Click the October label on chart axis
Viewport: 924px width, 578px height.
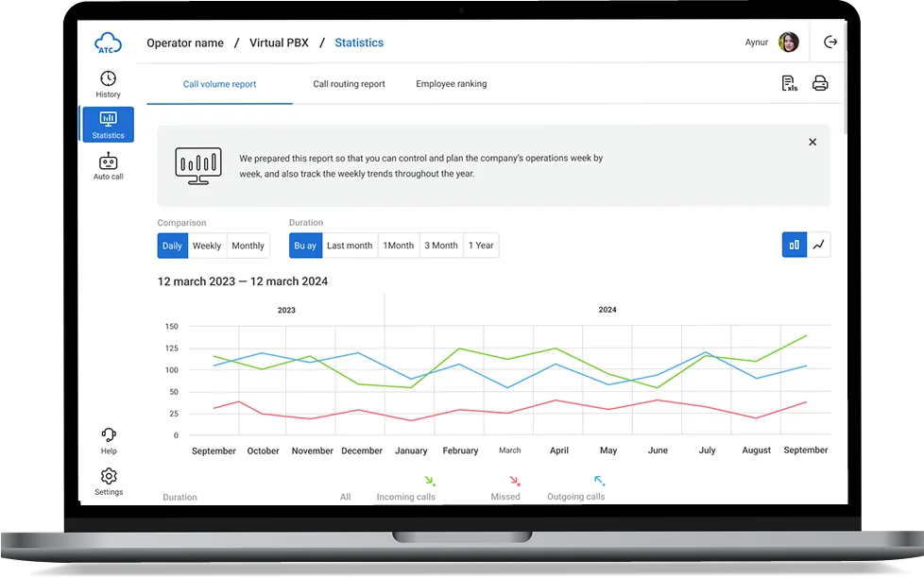(x=263, y=450)
